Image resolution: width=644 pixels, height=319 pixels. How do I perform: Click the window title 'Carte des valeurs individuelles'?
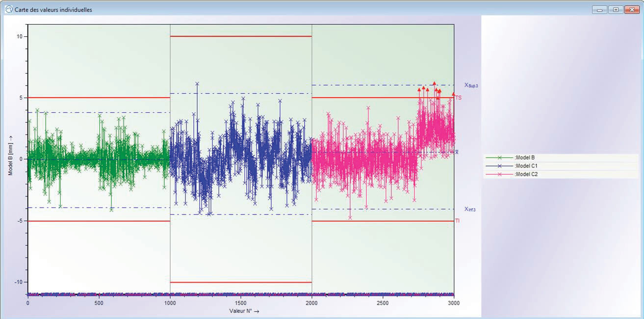(x=53, y=9)
